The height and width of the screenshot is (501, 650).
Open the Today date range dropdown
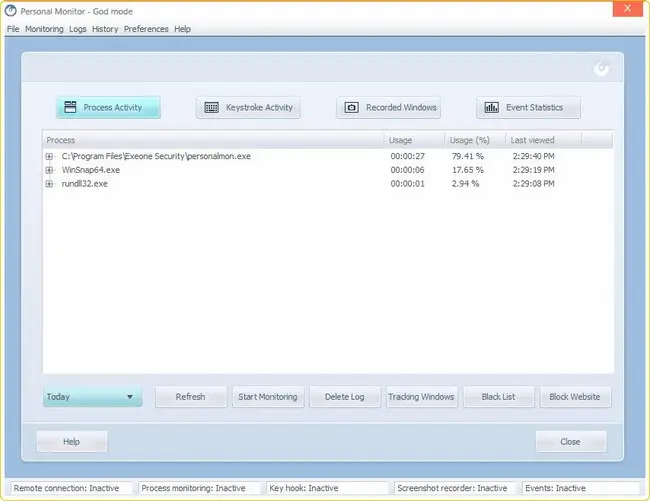[x=93, y=397]
